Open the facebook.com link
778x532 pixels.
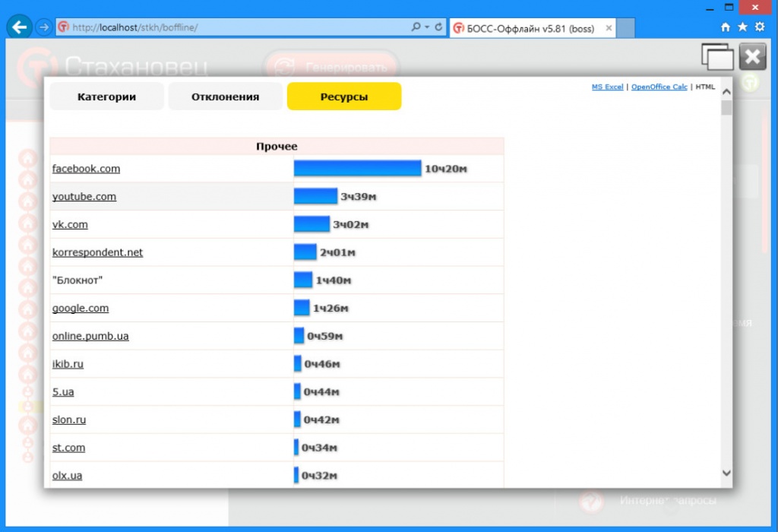click(86, 169)
